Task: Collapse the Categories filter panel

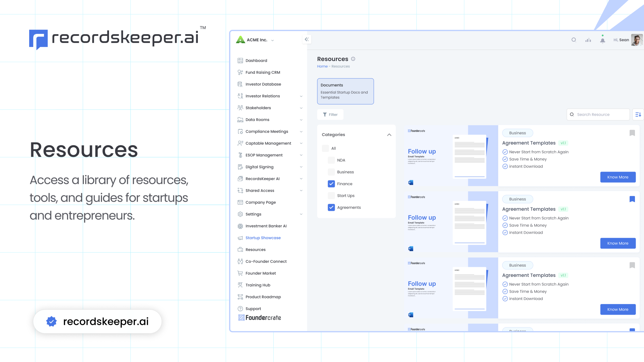Action: coord(389,135)
